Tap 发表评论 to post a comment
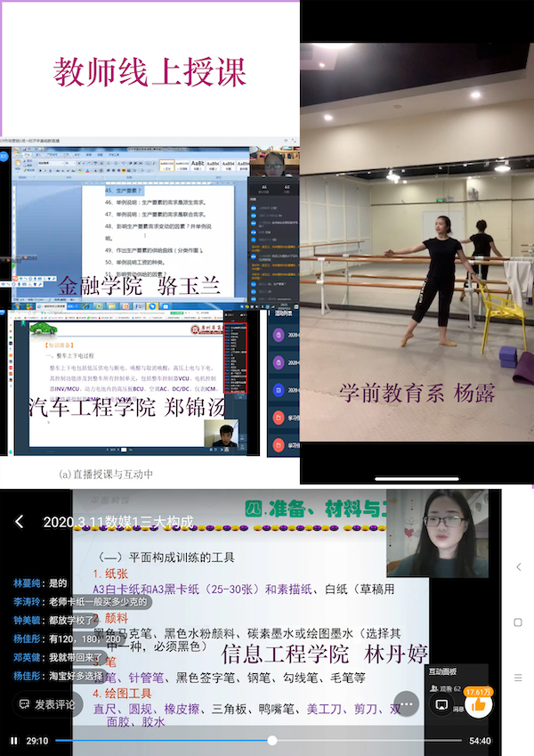534x756 pixels. click(46, 704)
